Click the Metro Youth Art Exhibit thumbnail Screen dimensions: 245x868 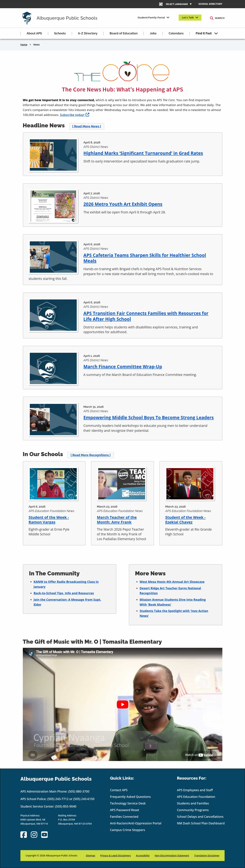[x=53, y=206]
